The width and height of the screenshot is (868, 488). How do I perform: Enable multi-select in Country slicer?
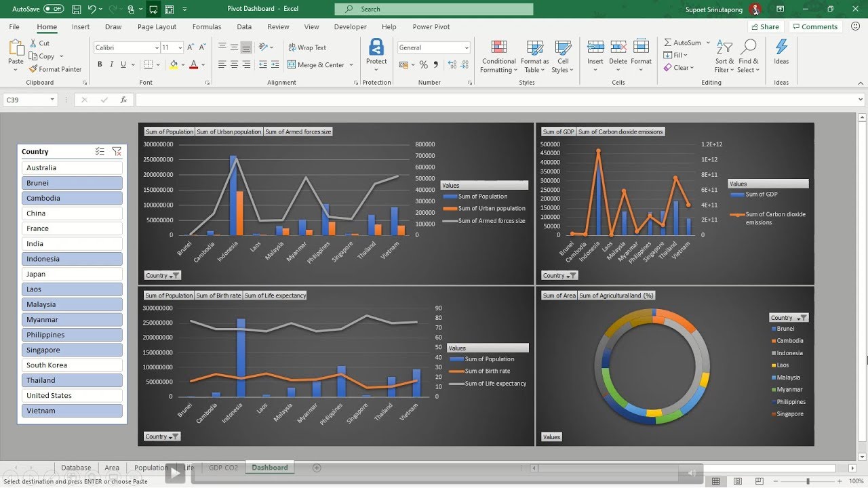click(100, 152)
